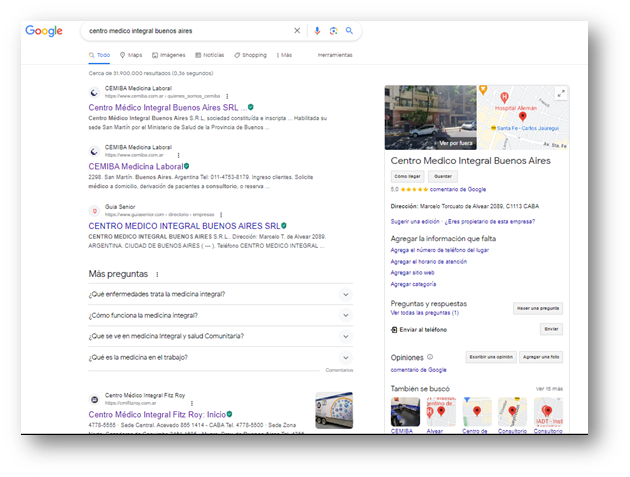This screenshot has height=477, width=630.
Task: Open the Ver por fuera street photo
Action: (430, 117)
